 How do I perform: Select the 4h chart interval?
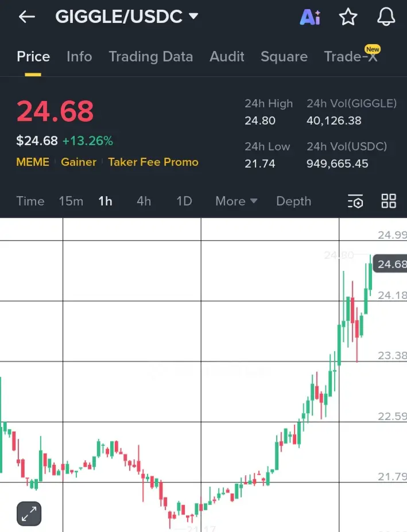click(x=144, y=201)
